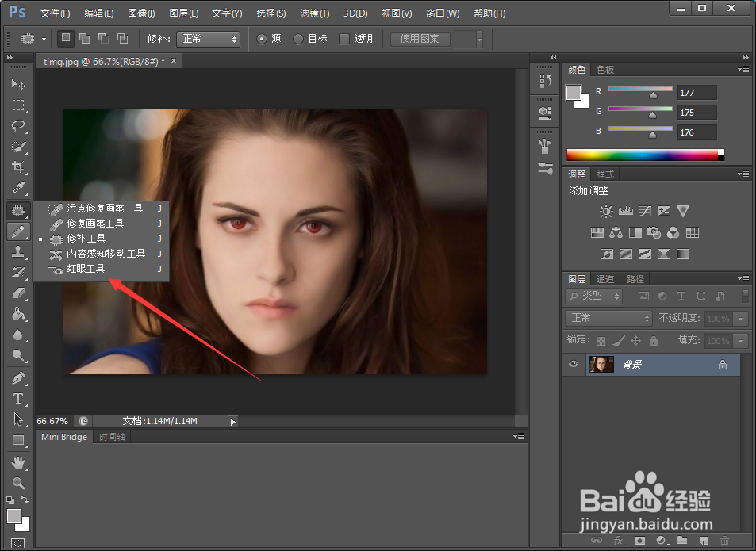Select the Blur tool
756x551 pixels.
(18, 335)
